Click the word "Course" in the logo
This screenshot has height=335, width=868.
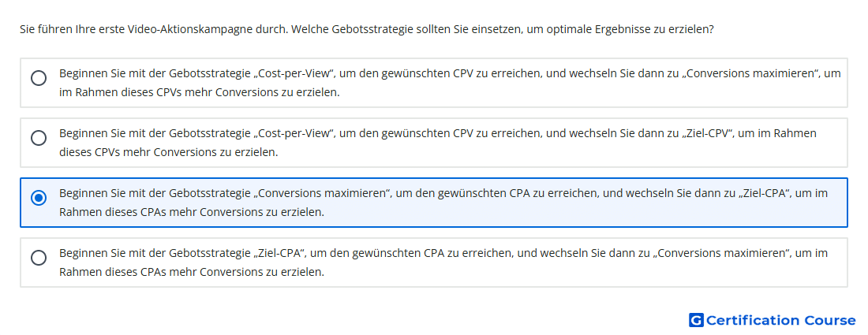(830, 320)
